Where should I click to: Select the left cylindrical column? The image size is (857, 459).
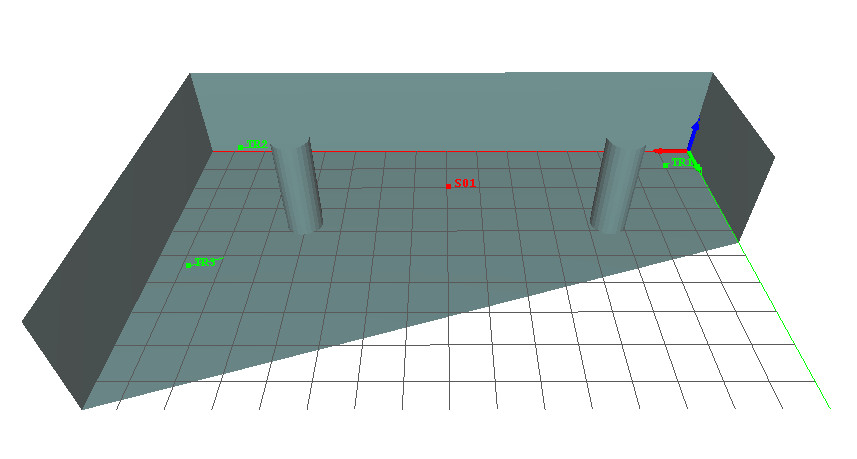(x=297, y=188)
